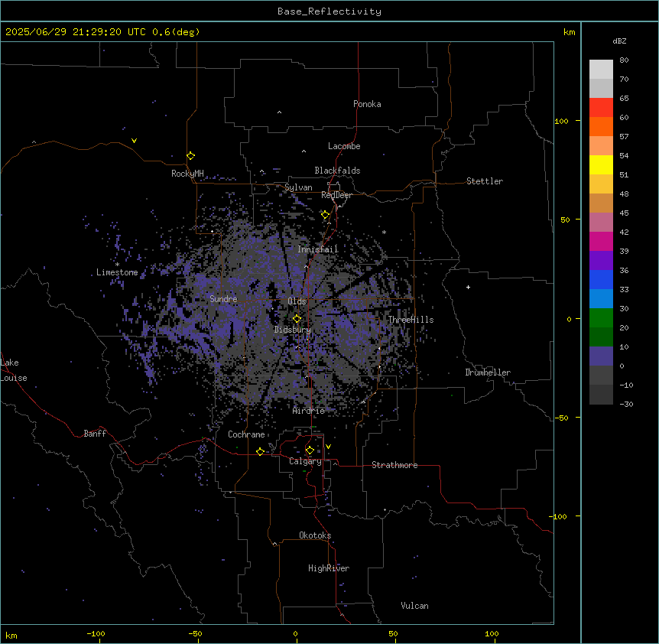Screen dimensions: 659x644
Task: Click the indigo 10-0 dBZ legend swatch
Action: (601, 356)
